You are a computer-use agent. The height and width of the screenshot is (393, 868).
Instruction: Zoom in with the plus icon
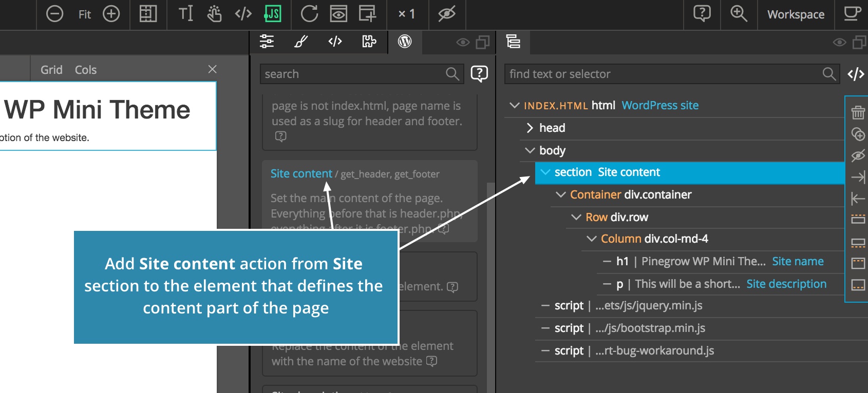(x=111, y=14)
